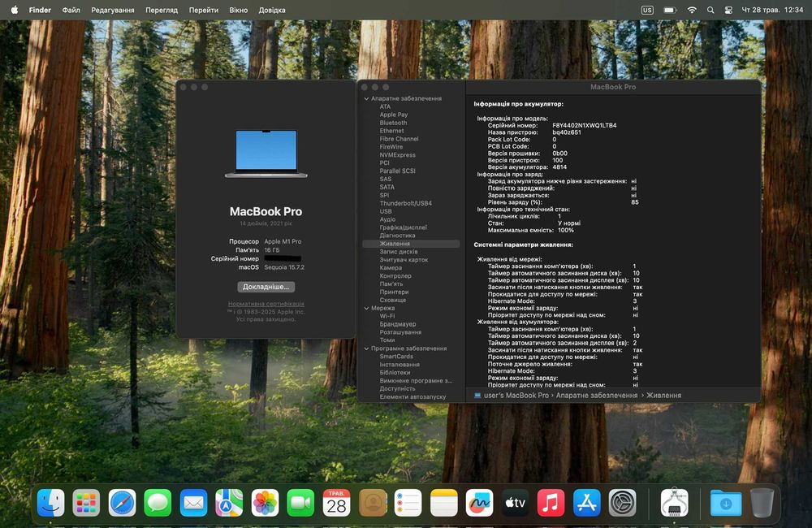Screen dimensions: 812x528
Task: Click the MacBook Pro laptop image
Action: [266, 154]
